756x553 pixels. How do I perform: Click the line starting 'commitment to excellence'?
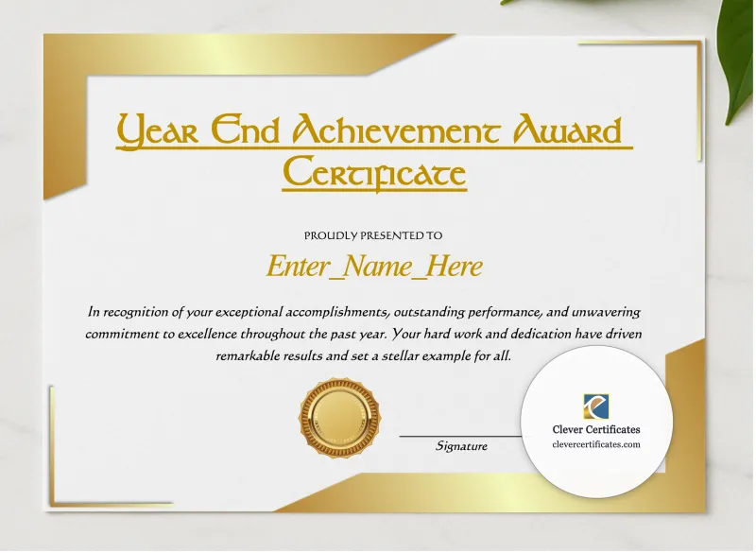(365, 335)
